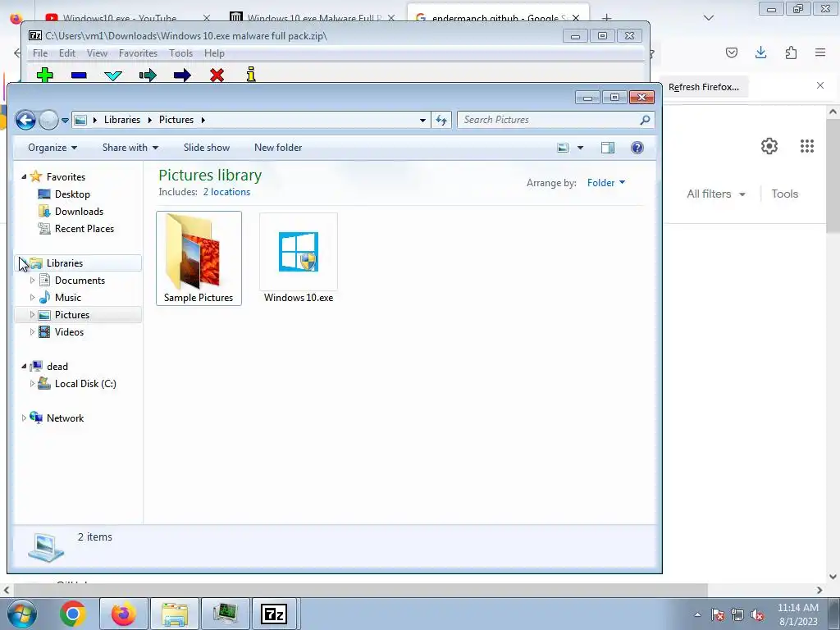Screen dimensions: 840x630
Task: Select Downloads in Favorites
Action: pos(79,211)
